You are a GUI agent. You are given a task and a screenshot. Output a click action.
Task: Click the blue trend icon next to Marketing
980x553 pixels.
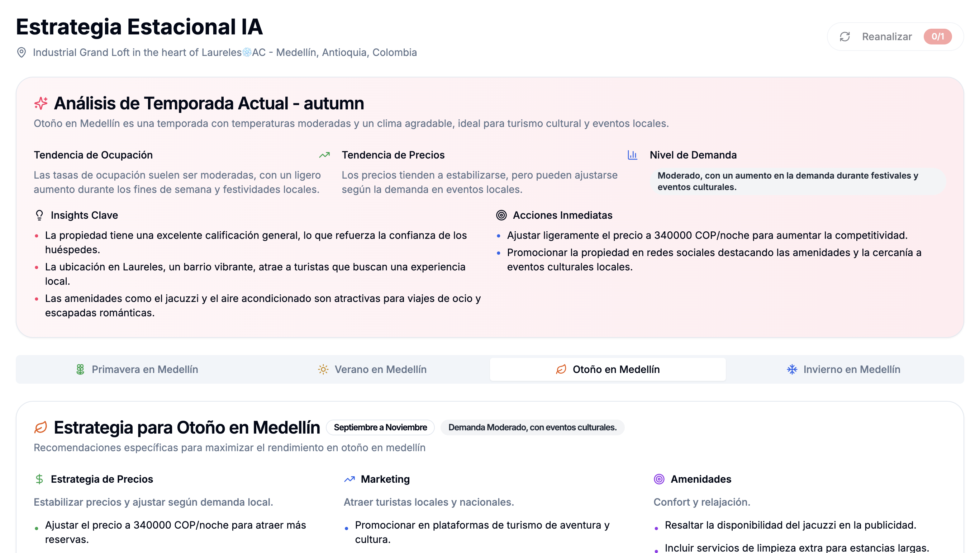[349, 479]
